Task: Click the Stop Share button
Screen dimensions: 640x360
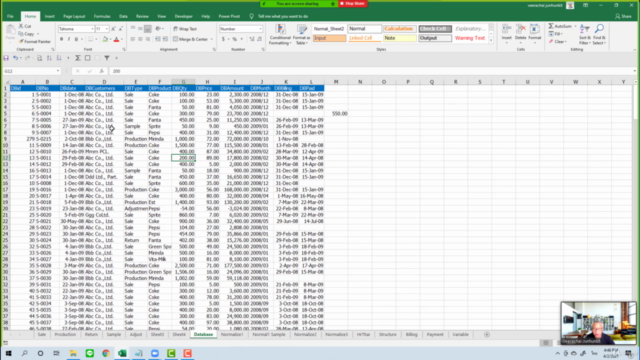Action: click(x=353, y=3)
